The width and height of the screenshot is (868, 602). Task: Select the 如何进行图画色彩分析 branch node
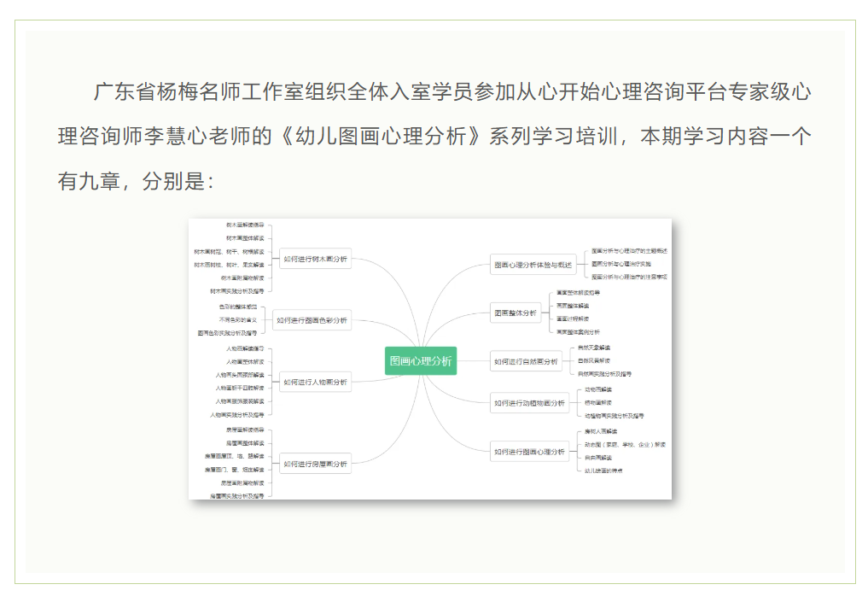click(312, 320)
